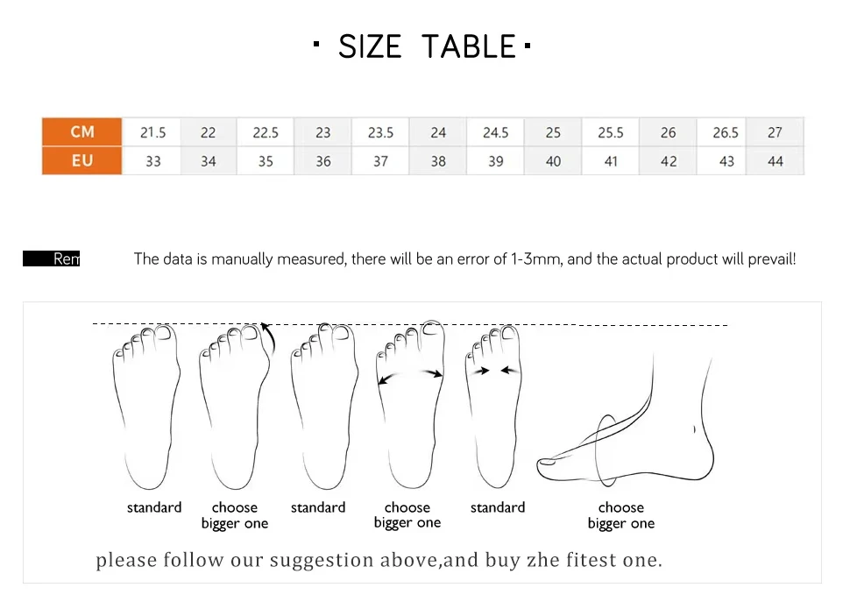The image size is (850, 616).
Task: Click the orange EU header cell
Action: coord(81,160)
